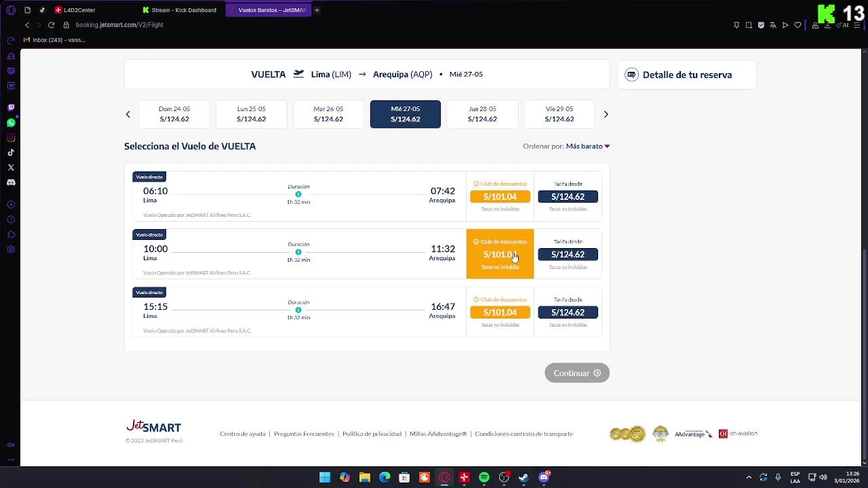This screenshot has height=488, width=868.
Task: Open the downloads icon
Action: click(827, 25)
